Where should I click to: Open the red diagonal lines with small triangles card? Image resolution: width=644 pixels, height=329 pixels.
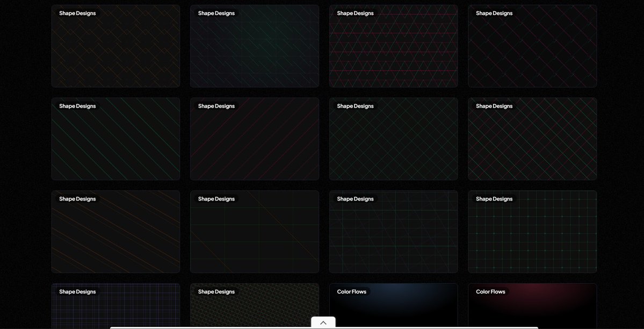tap(532, 46)
